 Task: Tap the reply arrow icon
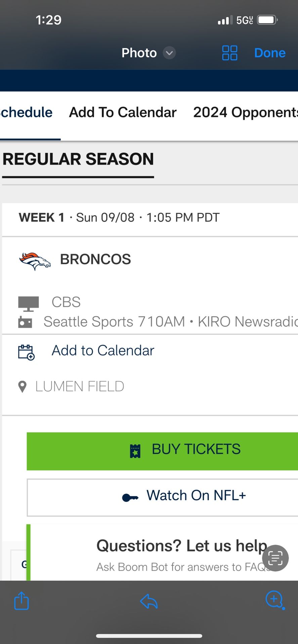149,601
